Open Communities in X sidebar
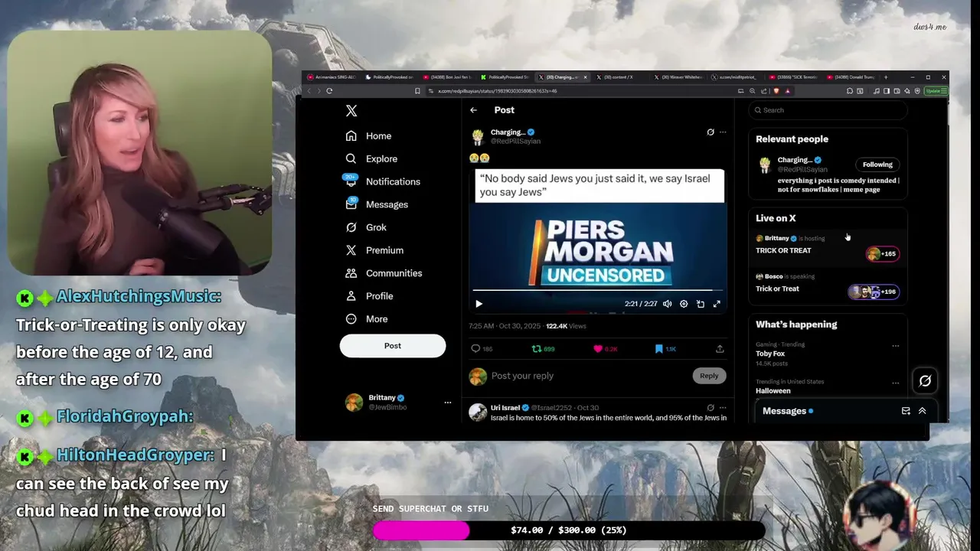 [384, 273]
